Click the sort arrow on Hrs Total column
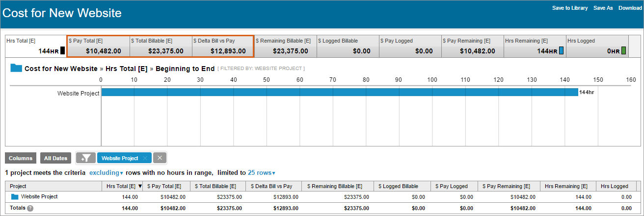 click(x=140, y=186)
